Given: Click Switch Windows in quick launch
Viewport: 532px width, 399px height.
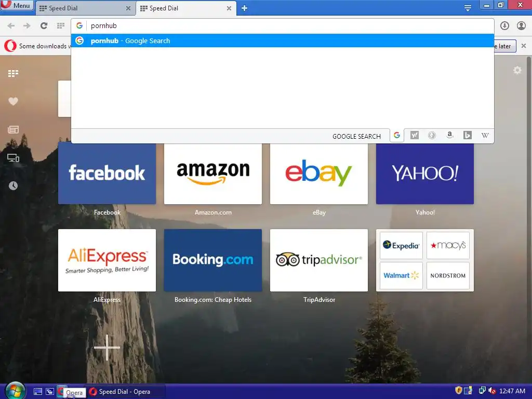Looking at the screenshot, I should 50,392.
